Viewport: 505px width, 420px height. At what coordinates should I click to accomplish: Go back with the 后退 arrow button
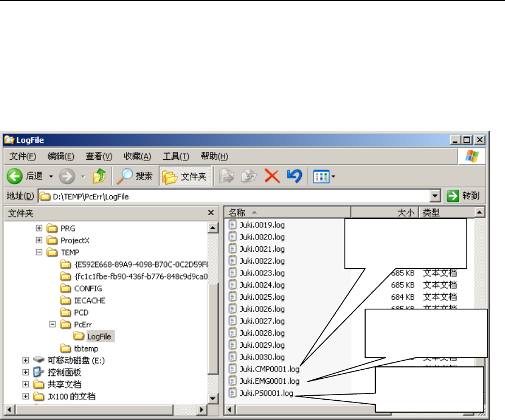(x=24, y=176)
